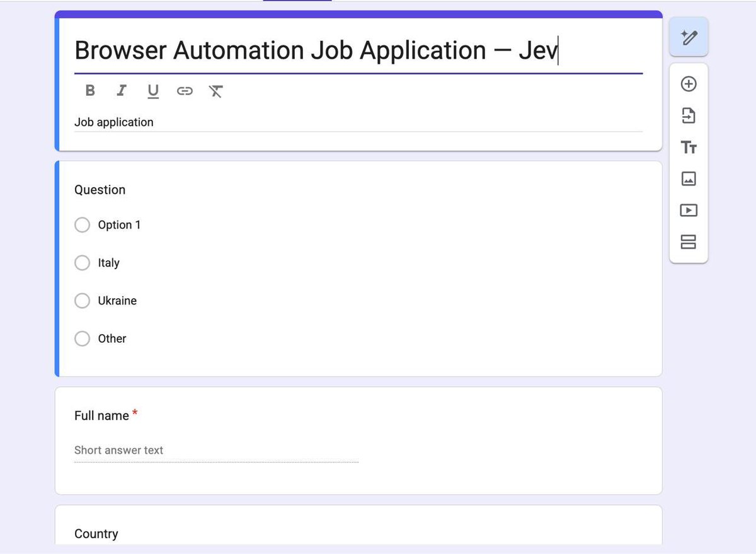Toggle italic formatting in the title toolbar

click(x=122, y=91)
